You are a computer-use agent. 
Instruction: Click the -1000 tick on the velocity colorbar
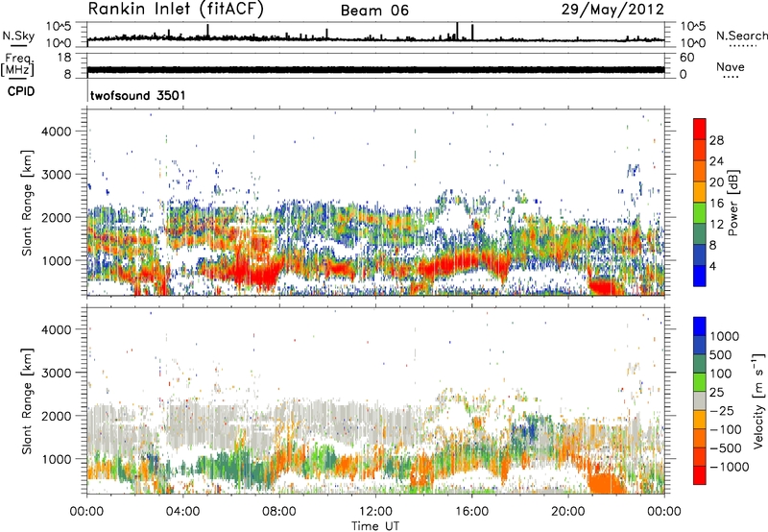[729, 467]
